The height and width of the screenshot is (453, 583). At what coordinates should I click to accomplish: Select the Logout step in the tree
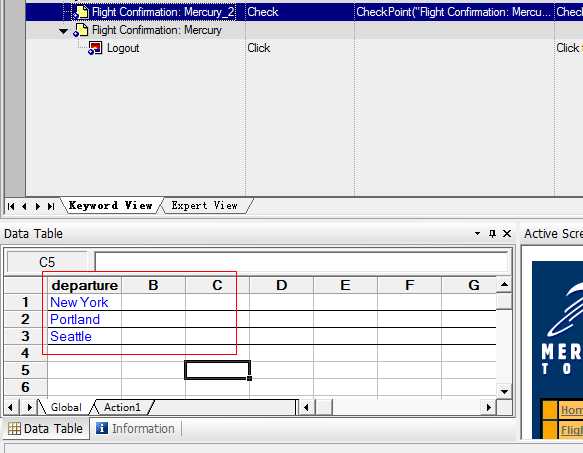(x=123, y=48)
